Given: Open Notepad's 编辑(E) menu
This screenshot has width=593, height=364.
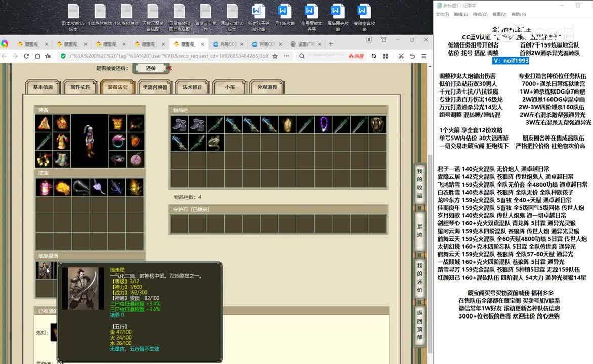Looking at the screenshot, I should coord(460,14).
